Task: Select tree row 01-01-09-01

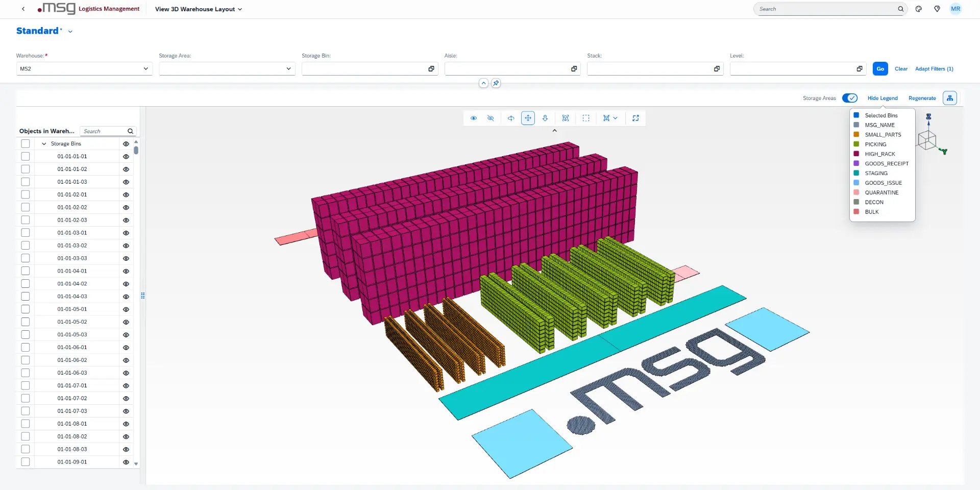Action: click(72, 462)
